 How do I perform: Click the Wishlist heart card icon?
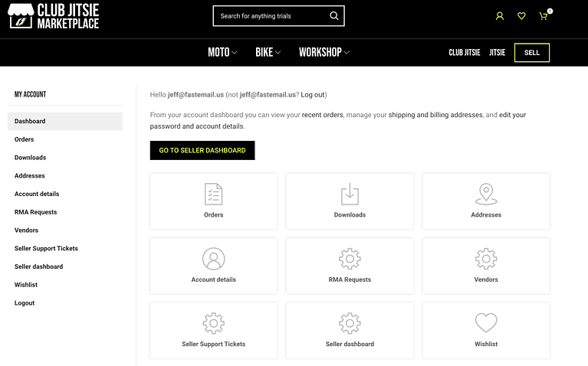(486, 322)
